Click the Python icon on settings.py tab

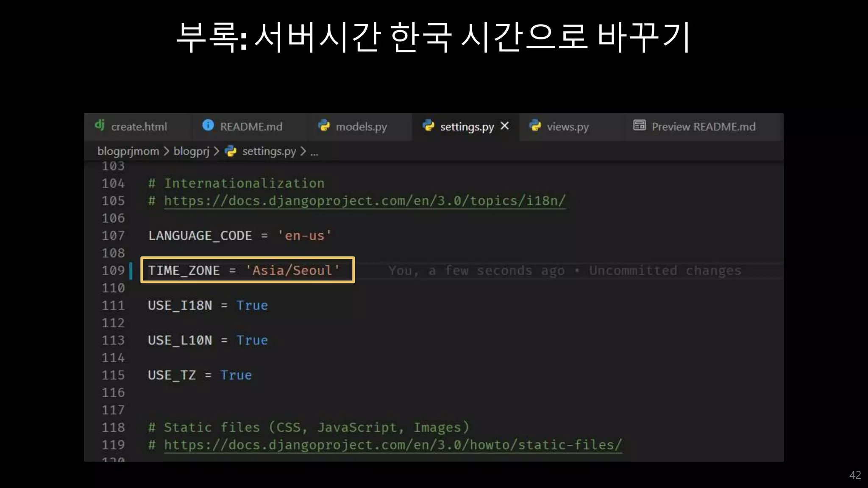(428, 125)
